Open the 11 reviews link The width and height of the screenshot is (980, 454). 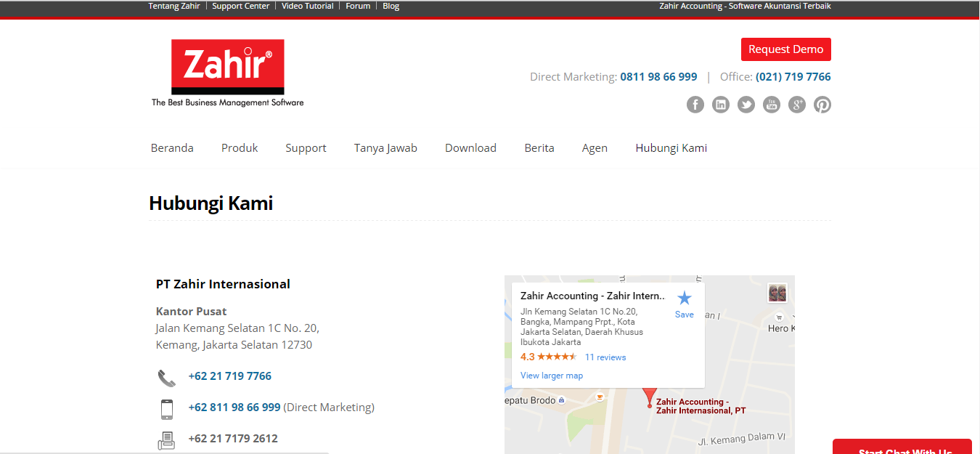[x=605, y=357]
